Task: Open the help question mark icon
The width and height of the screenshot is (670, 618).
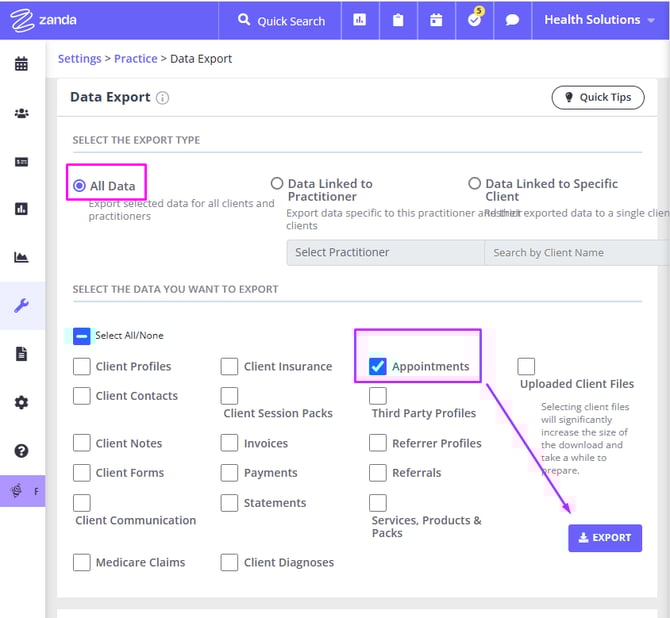Action: point(21,451)
